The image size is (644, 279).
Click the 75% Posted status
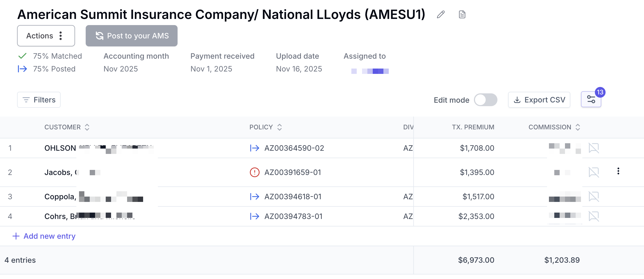click(54, 69)
